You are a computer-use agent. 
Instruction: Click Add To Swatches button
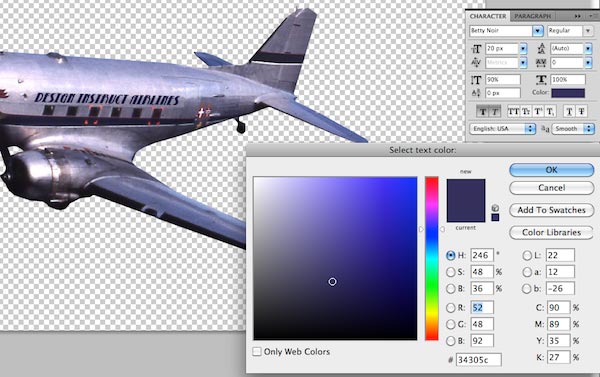551,210
